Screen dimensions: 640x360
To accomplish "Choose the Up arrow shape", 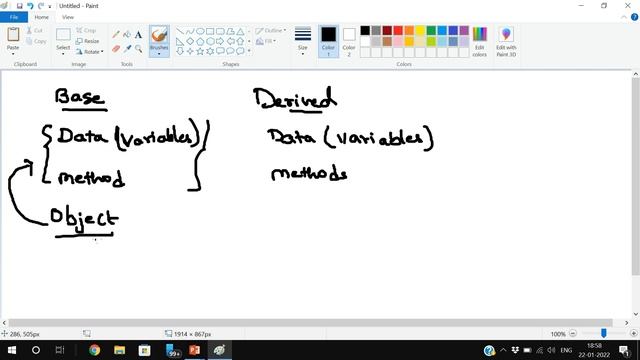I will (x=240, y=41).
